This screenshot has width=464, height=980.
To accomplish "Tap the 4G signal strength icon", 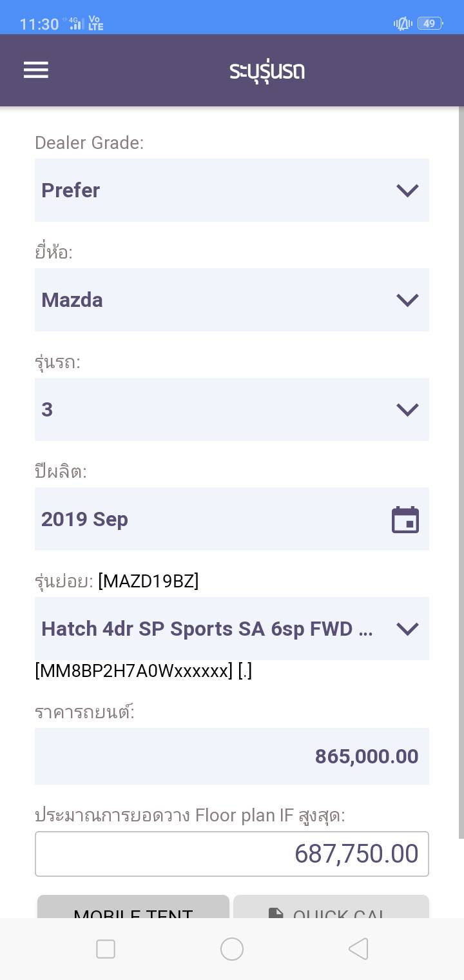I will click(x=75, y=24).
